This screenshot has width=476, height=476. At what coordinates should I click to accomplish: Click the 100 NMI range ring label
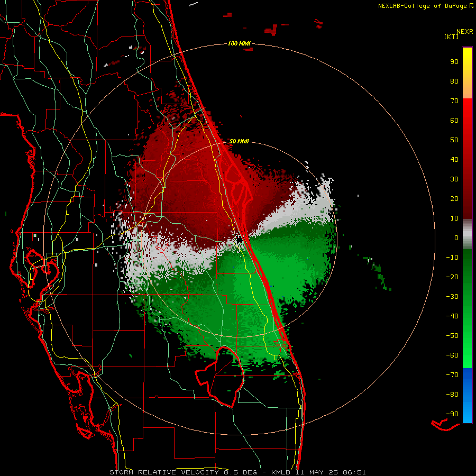(x=239, y=43)
